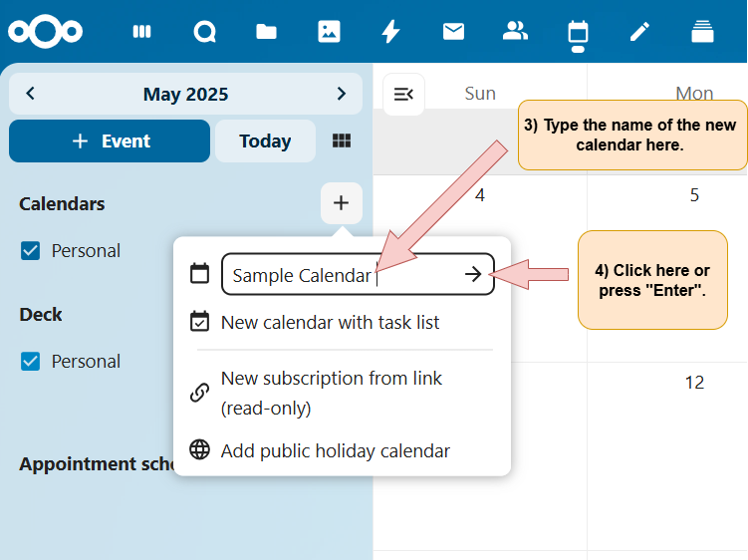The image size is (748, 560).
Task: Go to previous month with left chevron
Action: pyautogui.click(x=31, y=94)
